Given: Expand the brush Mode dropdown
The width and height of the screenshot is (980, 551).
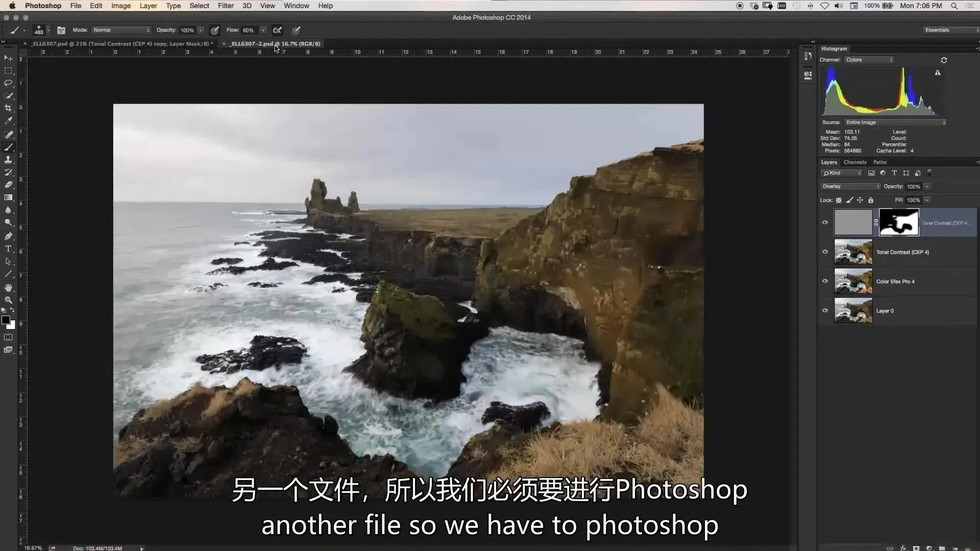Looking at the screenshot, I should pyautogui.click(x=121, y=30).
